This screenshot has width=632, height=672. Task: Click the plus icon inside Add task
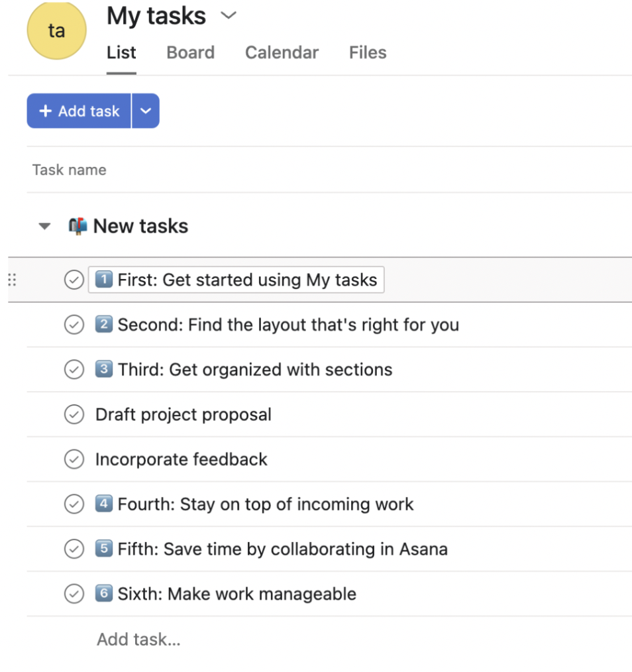(45, 111)
